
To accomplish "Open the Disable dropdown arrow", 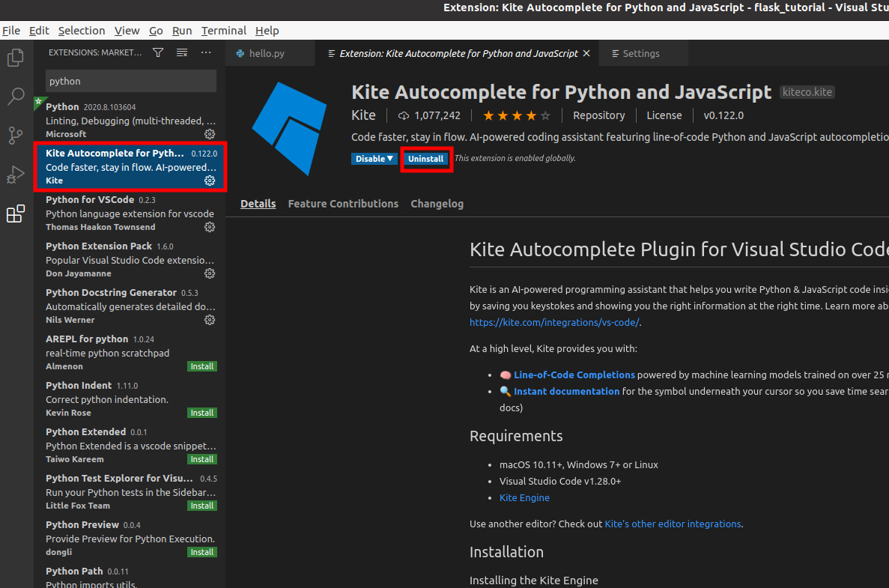I will 390,159.
